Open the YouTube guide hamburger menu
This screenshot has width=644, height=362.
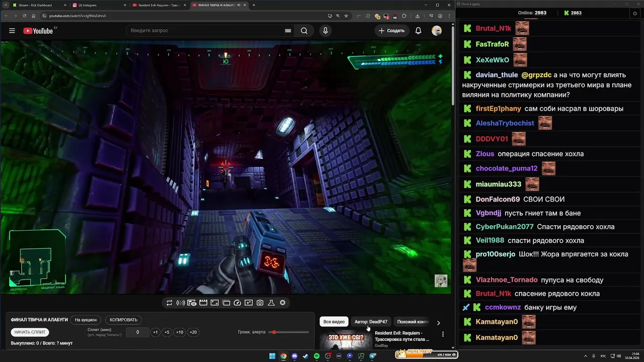pyautogui.click(x=12, y=31)
